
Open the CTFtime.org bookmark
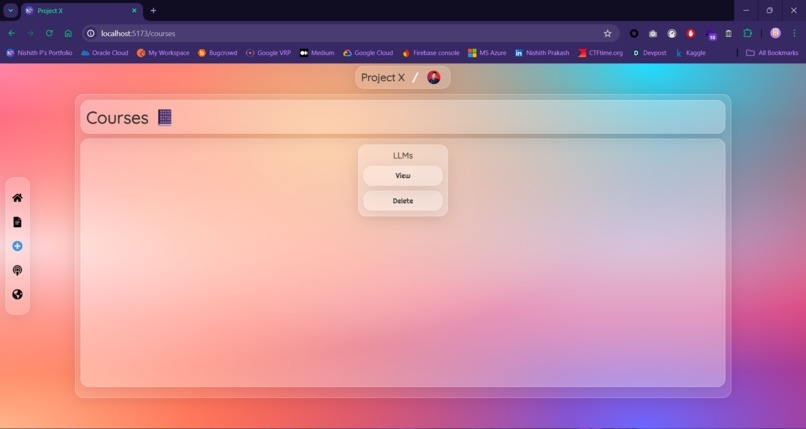pyautogui.click(x=600, y=53)
